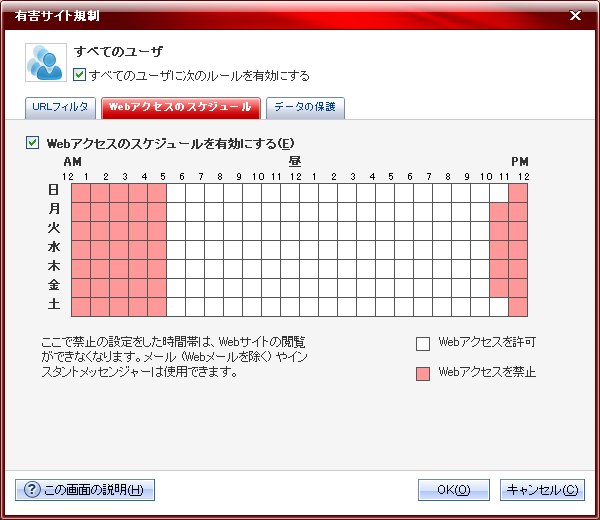Viewport: 600px width, 520px height.
Task: Click the キャンセル button
Action: click(x=542, y=490)
